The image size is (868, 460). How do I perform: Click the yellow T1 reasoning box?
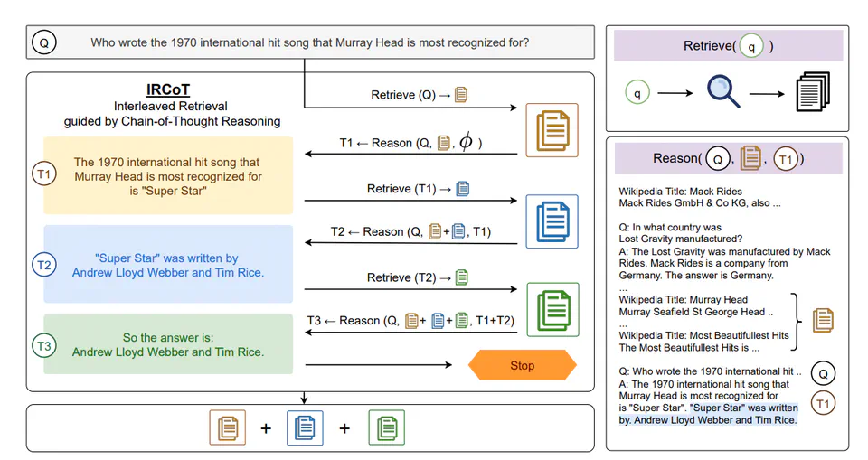pos(168,175)
